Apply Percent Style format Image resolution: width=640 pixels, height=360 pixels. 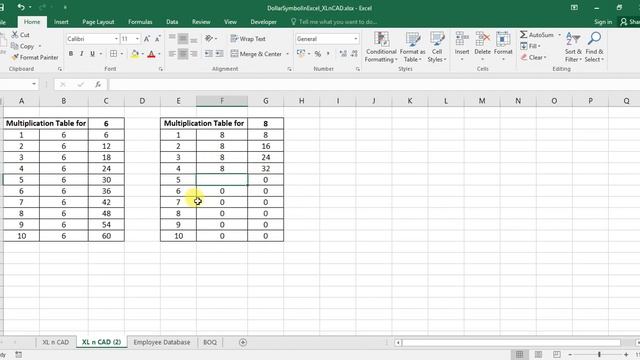318,53
